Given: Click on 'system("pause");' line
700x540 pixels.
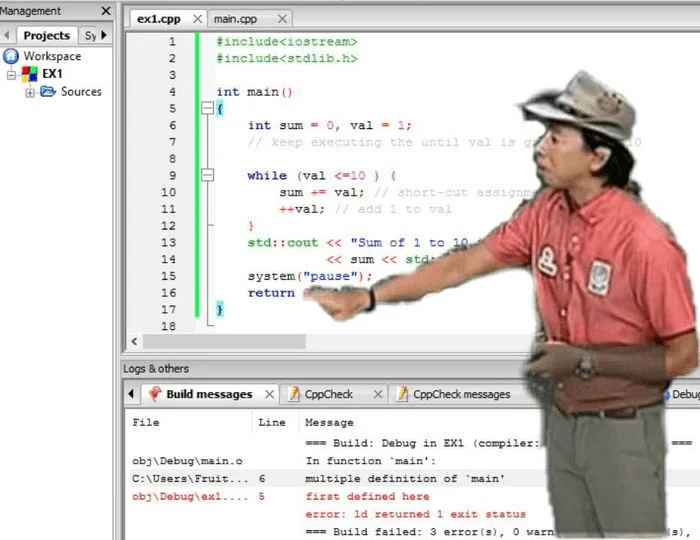Looking at the screenshot, I should tap(310, 276).
